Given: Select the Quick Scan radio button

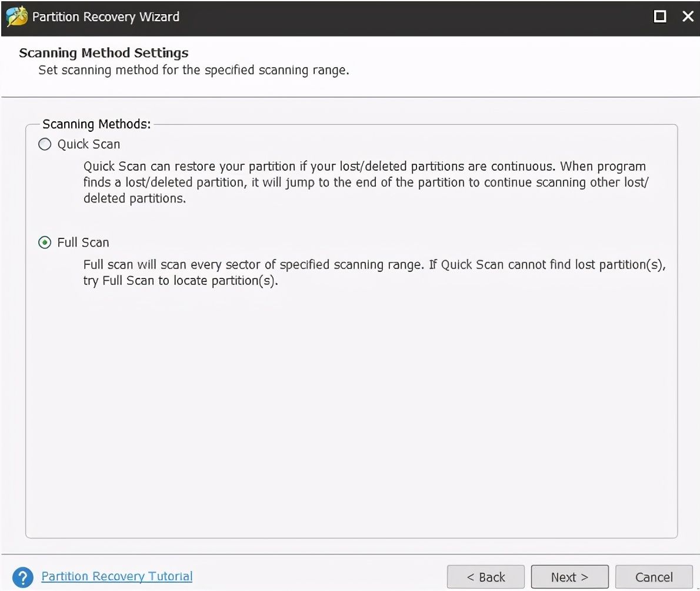Looking at the screenshot, I should coord(45,144).
